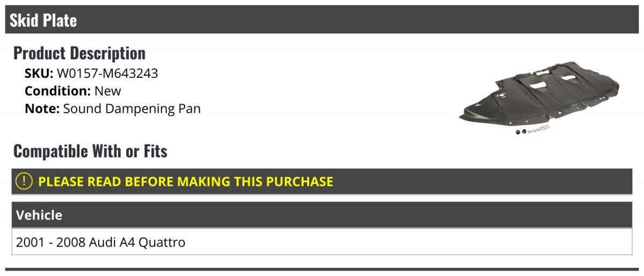Click the 2001 - 2008 year range

click(50, 242)
